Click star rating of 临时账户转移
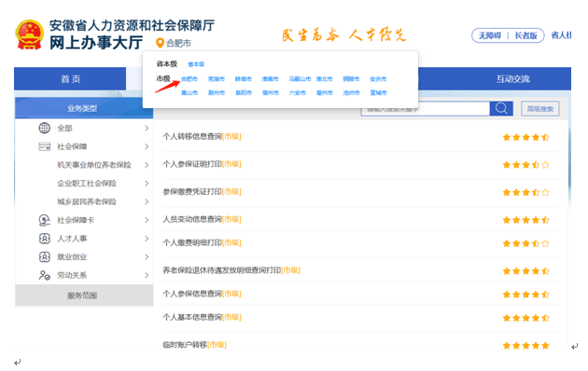588x371 pixels. tap(525, 345)
